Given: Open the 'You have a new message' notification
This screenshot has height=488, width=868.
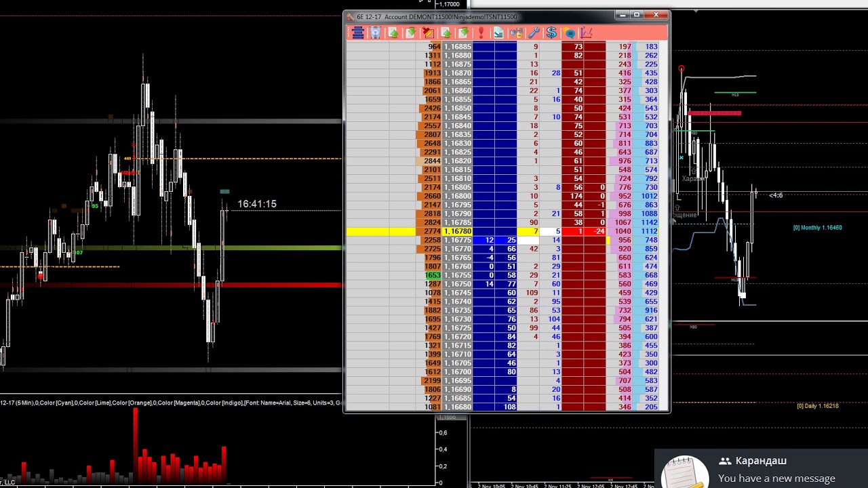Looking at the screenshot, I should click(x=776, y=479).
